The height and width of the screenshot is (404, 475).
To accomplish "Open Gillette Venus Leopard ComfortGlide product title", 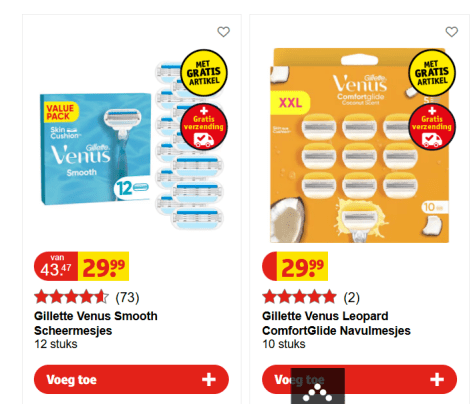I will pos(336,323).
